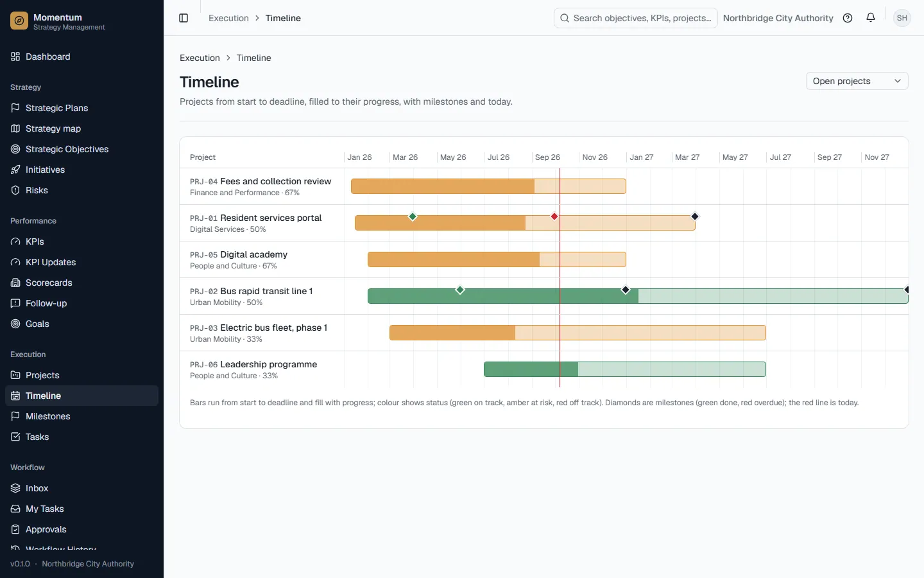Click dark end milestone on Resident services portal

coord(695,216)
